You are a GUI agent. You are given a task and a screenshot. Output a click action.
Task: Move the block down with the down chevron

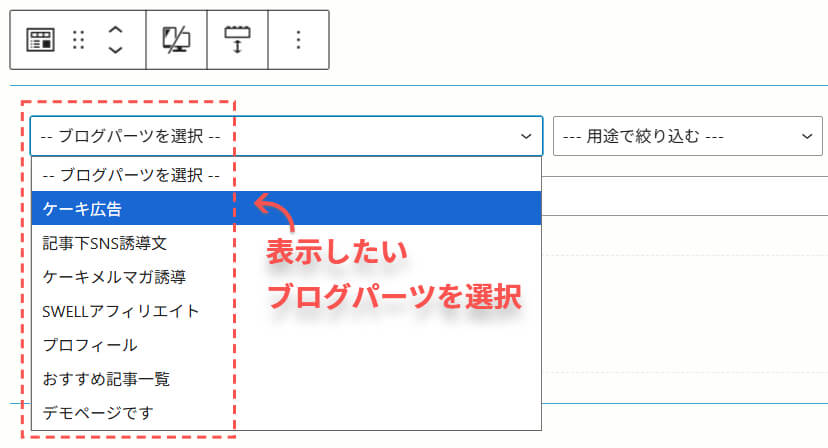[115, 50]
